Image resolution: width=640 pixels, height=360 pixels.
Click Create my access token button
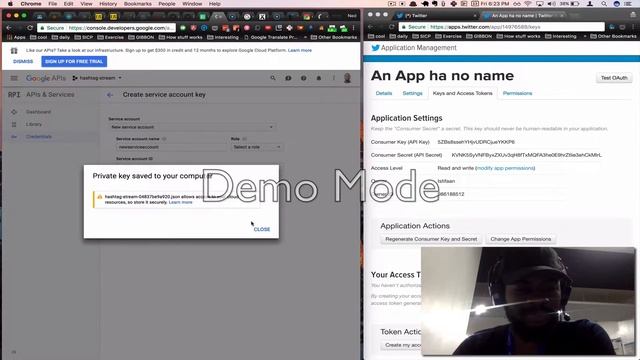(x=402, y=345)
